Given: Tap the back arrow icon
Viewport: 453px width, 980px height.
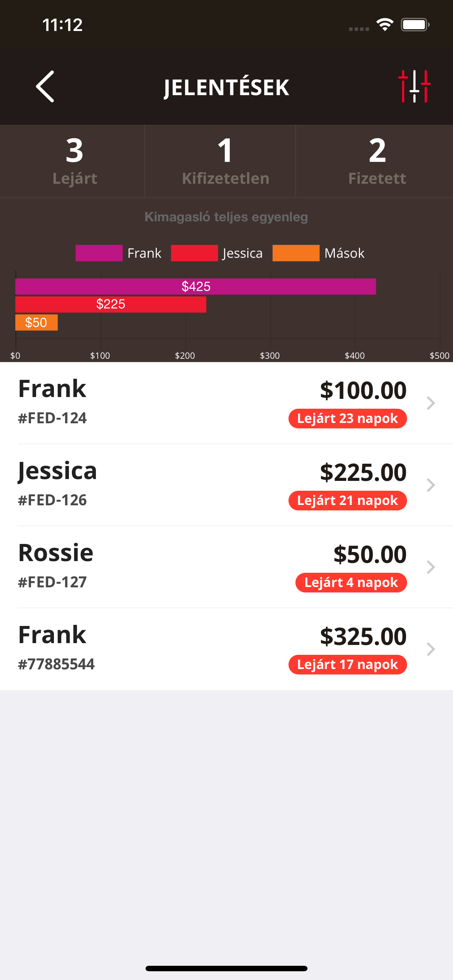Looking at the screenshot, I should tap(45, 86).
